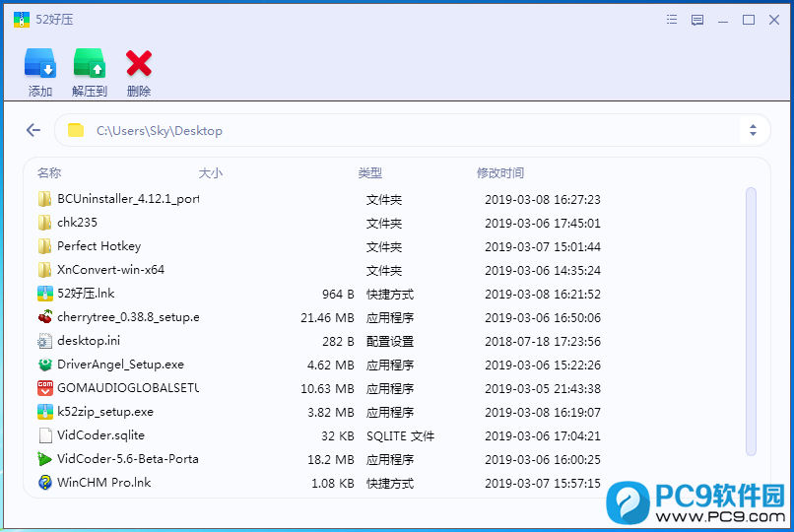Click the WinCHM Pro.lnk question-mark icon

tap(45, 483)
